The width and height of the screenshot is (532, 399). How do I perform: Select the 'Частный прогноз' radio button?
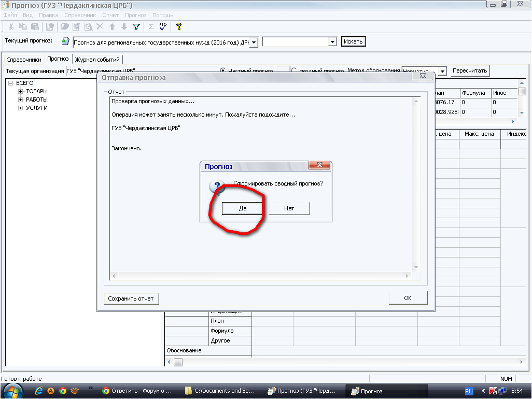click(x=223, y=70)
